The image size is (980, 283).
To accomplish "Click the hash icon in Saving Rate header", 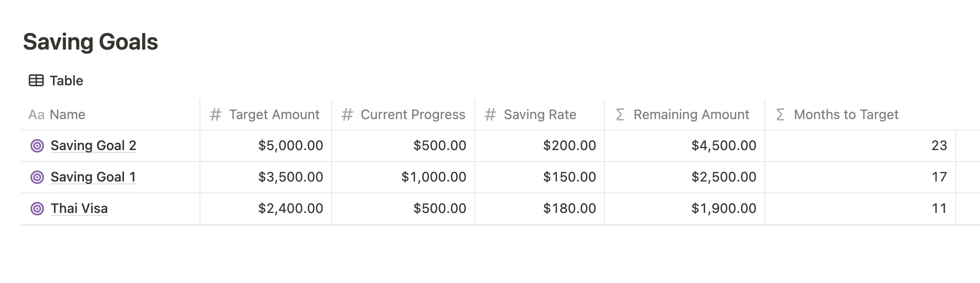I will (x=490, y=115).
